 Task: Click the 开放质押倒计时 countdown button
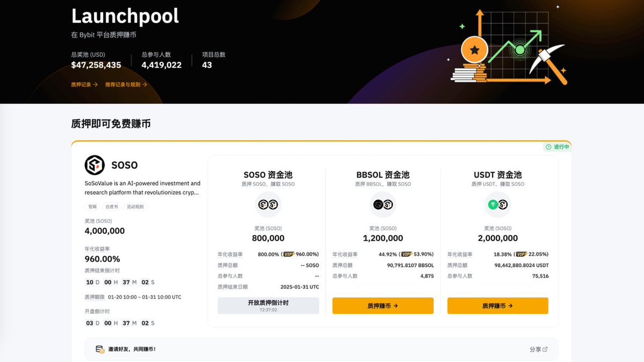pyautogui.click(x=267, y=305)
